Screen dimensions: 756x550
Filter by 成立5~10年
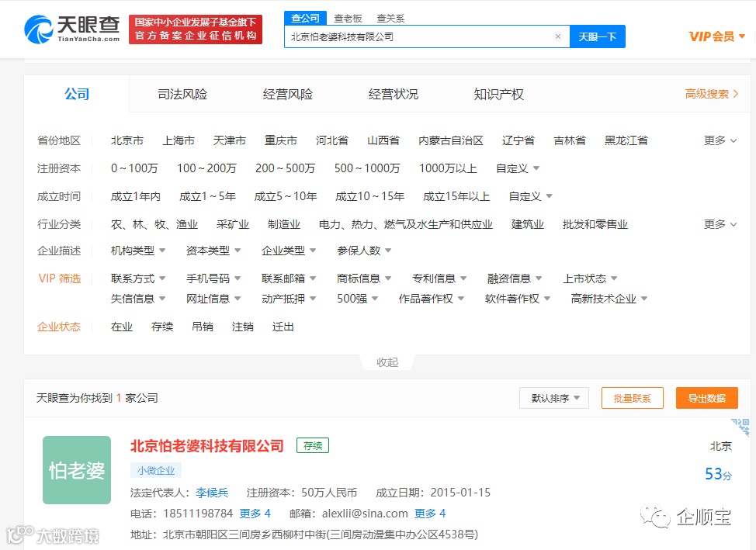(286, 196)
